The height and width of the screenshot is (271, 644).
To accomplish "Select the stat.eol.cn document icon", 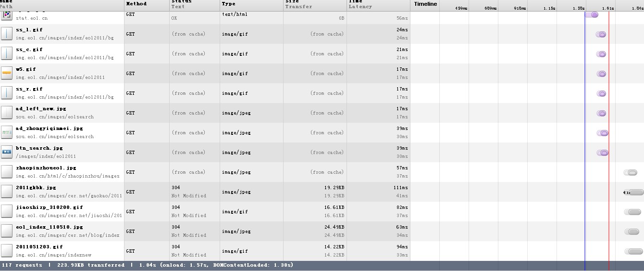I will pyautogui.click(x=7, y=15).
